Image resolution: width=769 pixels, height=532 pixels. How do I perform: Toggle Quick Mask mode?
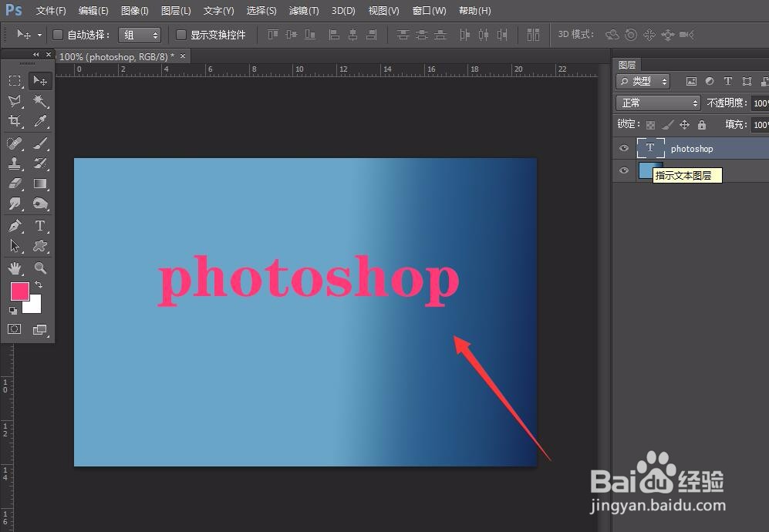coord(14,329)
